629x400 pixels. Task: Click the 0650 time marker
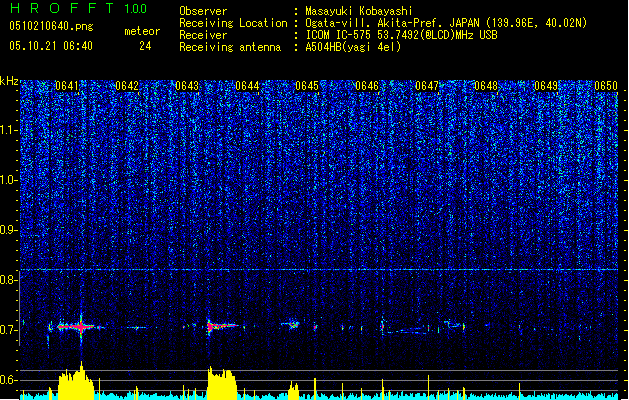coord(606,86)
